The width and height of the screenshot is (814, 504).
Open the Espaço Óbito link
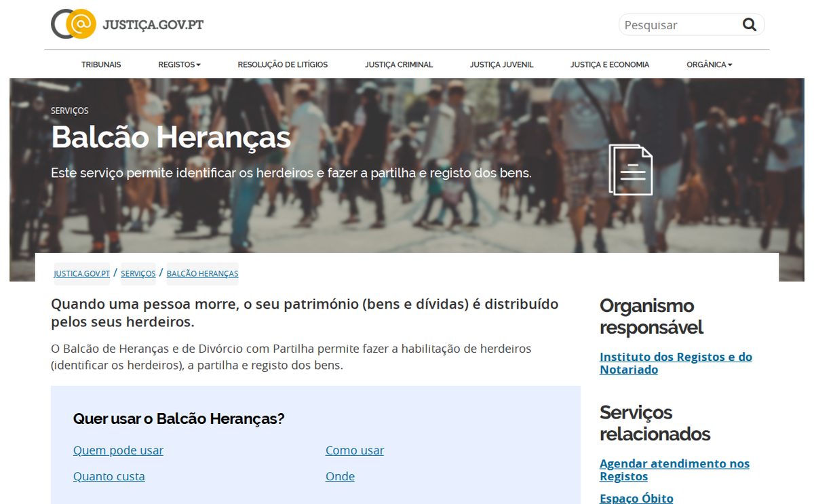click(636, 499)
